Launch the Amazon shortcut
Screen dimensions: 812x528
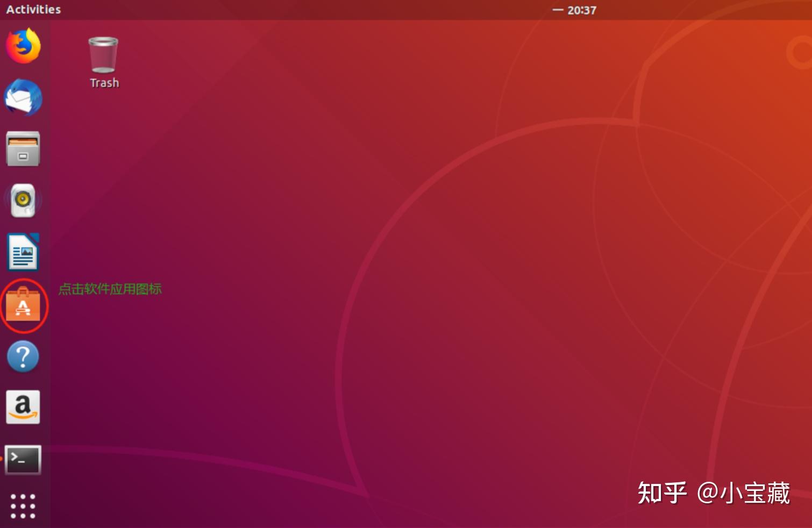pyautogui.click(x=24, y=408)
